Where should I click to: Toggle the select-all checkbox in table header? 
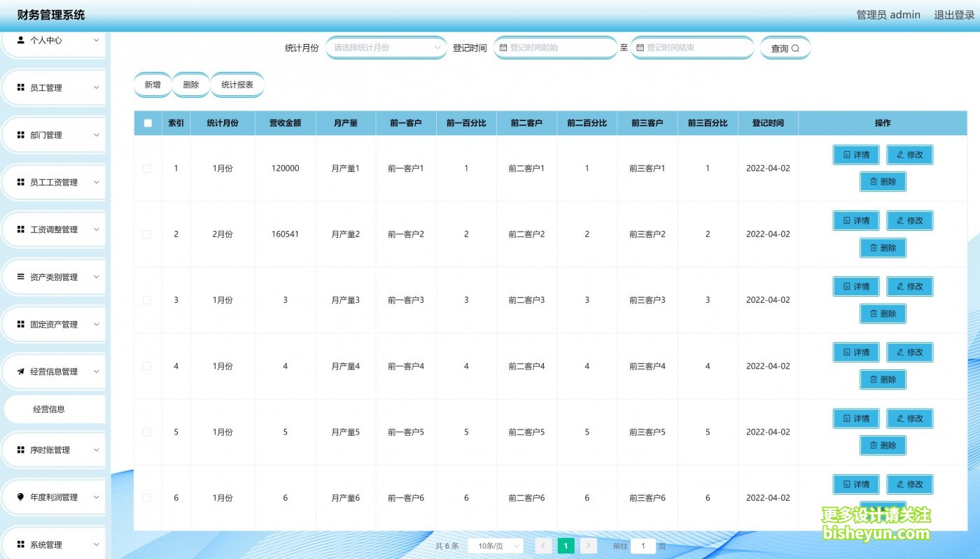tap(148, 123)
